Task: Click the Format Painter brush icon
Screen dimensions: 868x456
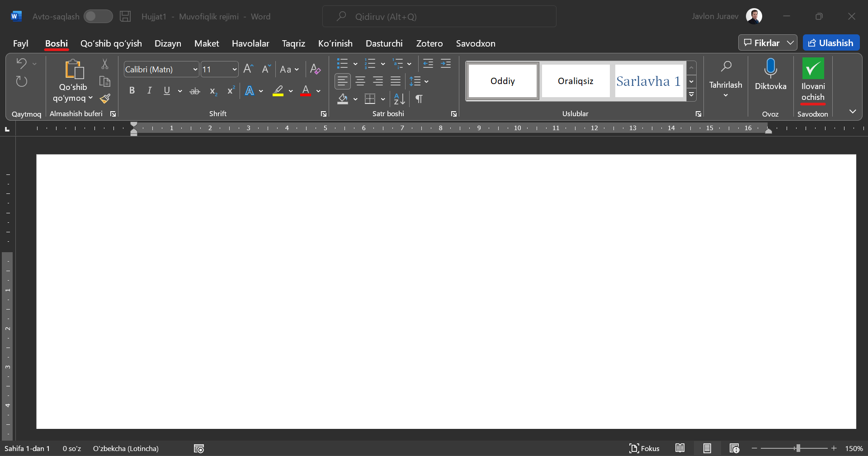Action: coord(105,99)
